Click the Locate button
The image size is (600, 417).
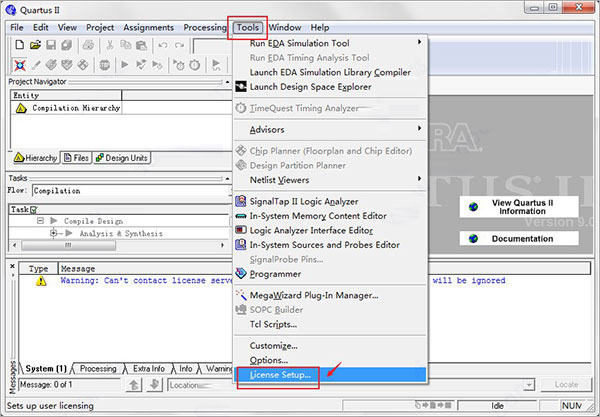[x=566, y=384]
